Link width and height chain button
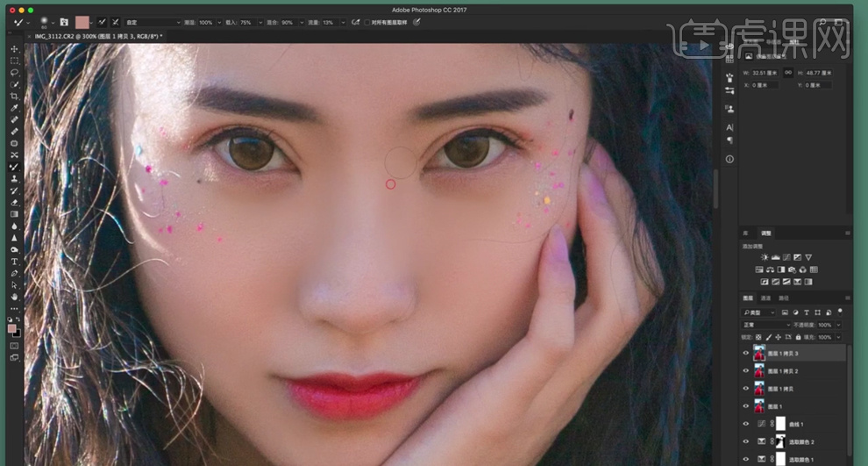The width and height of the screenshot is (868, 466). pyautogui.click(x=787, y=73)
